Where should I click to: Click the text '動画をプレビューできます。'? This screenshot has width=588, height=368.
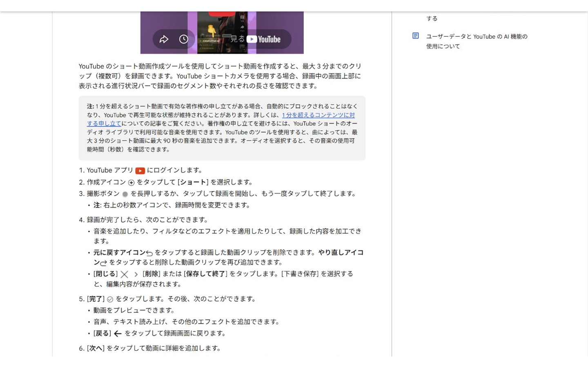tap(136, 310)
